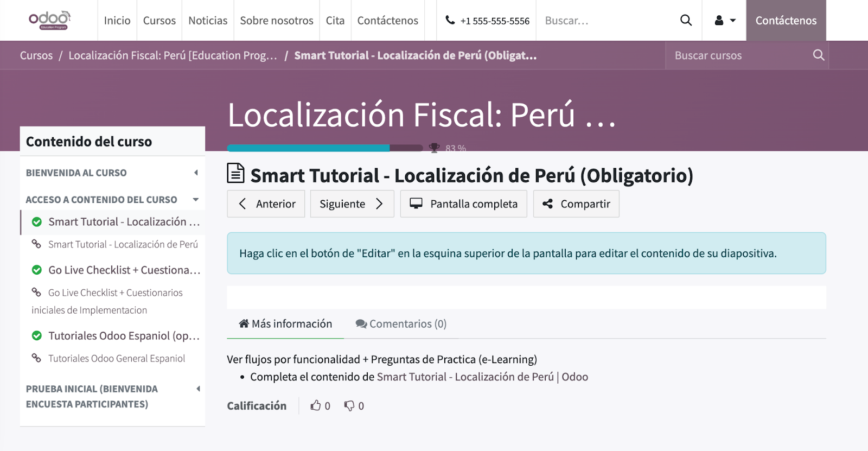Click the Cursos breadcrumb link
The width and height of the screenshot is (868, 451).
point(36,55)
